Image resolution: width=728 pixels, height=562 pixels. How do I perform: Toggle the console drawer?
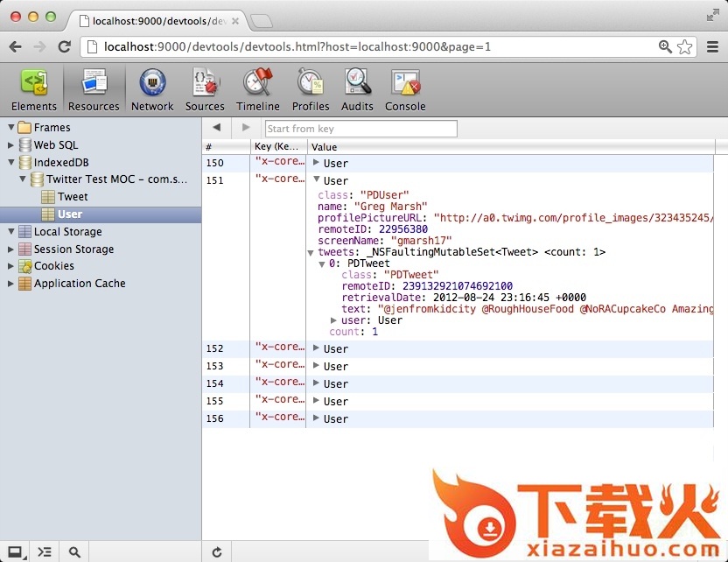[x=45, y=552]
